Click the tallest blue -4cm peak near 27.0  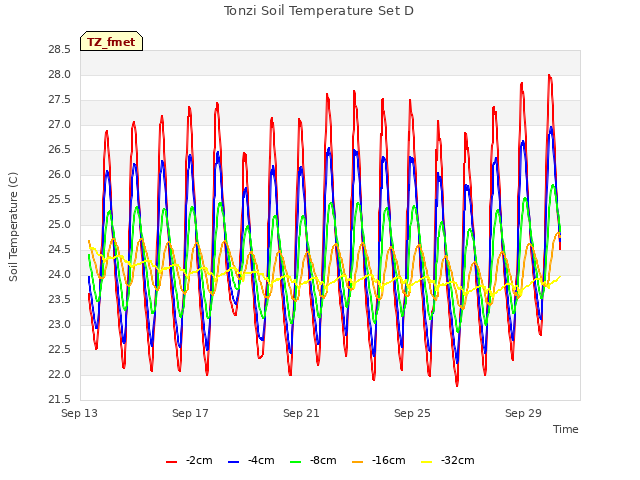click(x=551, y=127)
